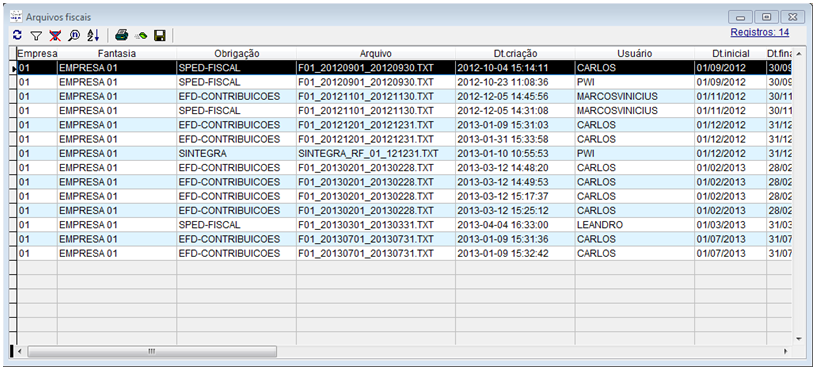The width and height of the screenshot is (815, 370).
Task: Click the horizontal scrollbar left arrow
Action: 20,352
